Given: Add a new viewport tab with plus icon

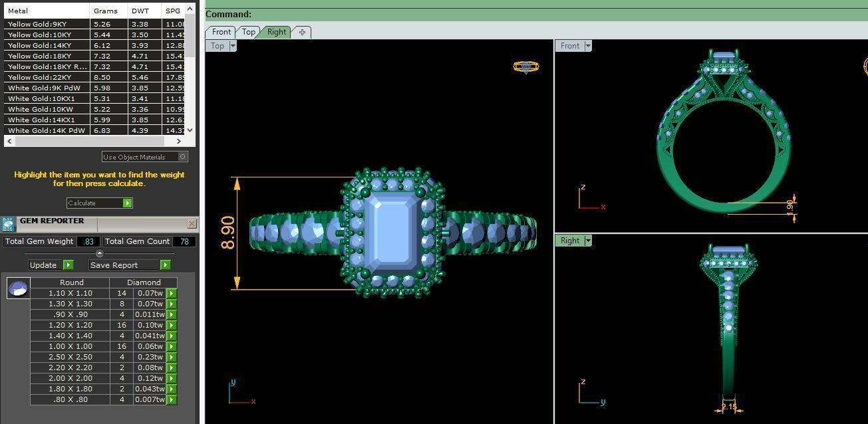Looking at the screenshot, I should [302, 32].
